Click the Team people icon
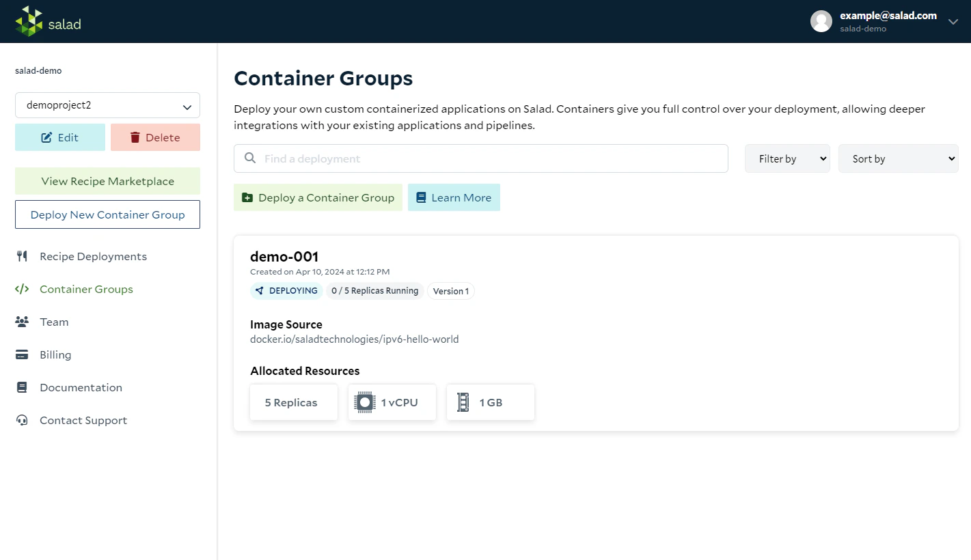The image size is (971, 560). pyautogui.click(x=22, y=322)
